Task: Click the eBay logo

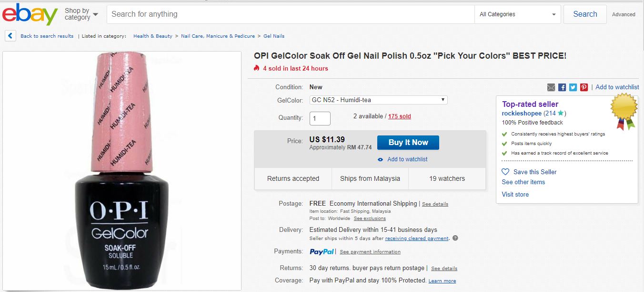Action: pyautogui.click(x=30, y=14)
